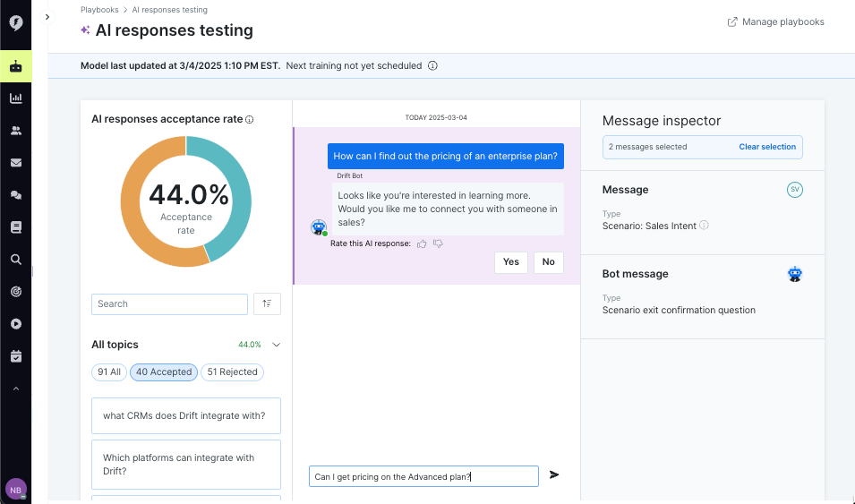The height and width of the screenshot is (504, 855).
Task: Open the book sidebar icon
Action: coord(16,226)
